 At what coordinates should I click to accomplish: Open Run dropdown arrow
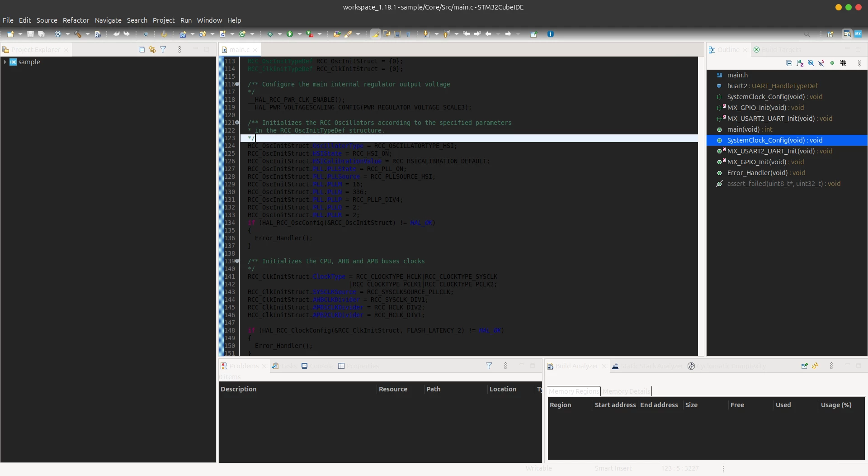coord(299,34)
